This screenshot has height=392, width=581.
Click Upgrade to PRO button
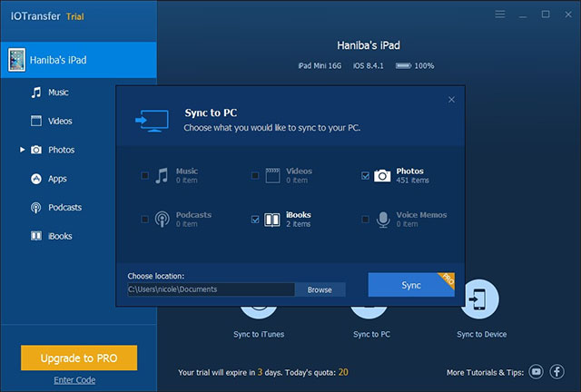(79, 358)
